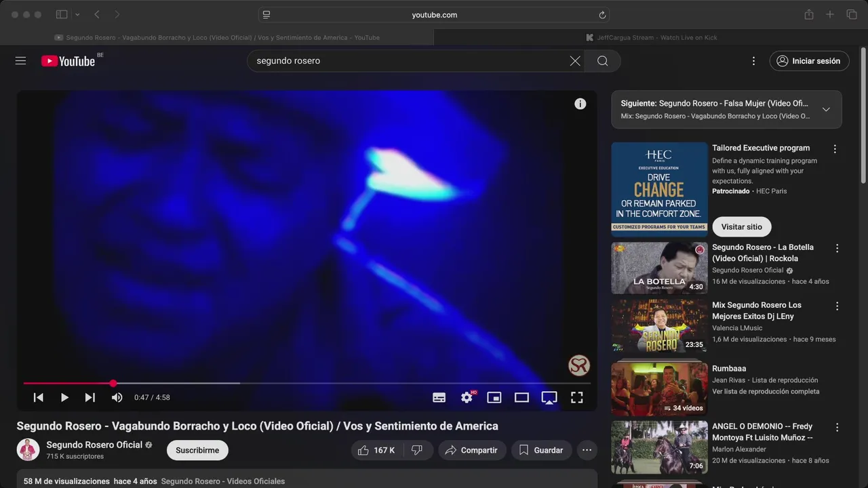
Task: Clear the search text with X icon
Action: (x=575, y=61)
